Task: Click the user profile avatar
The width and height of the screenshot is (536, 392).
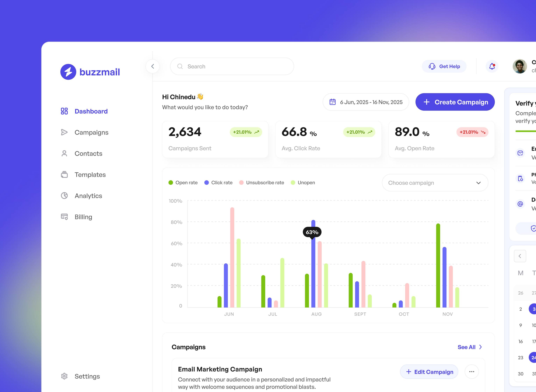Action: coord(520,66)
